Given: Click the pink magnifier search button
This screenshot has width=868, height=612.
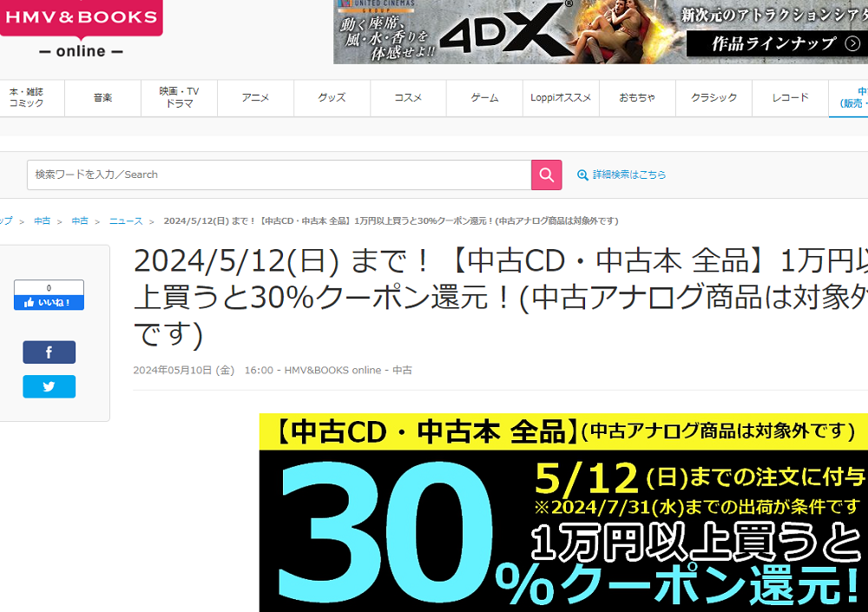Looking at the screenshot, I should click(x=546, y=175).
